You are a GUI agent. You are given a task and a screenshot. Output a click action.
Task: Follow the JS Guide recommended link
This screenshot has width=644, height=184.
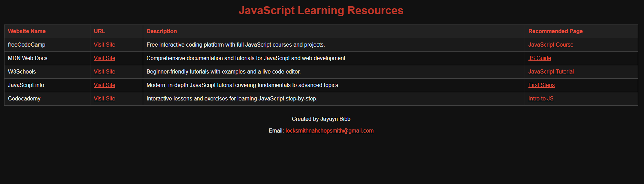(x=540, y=58)
